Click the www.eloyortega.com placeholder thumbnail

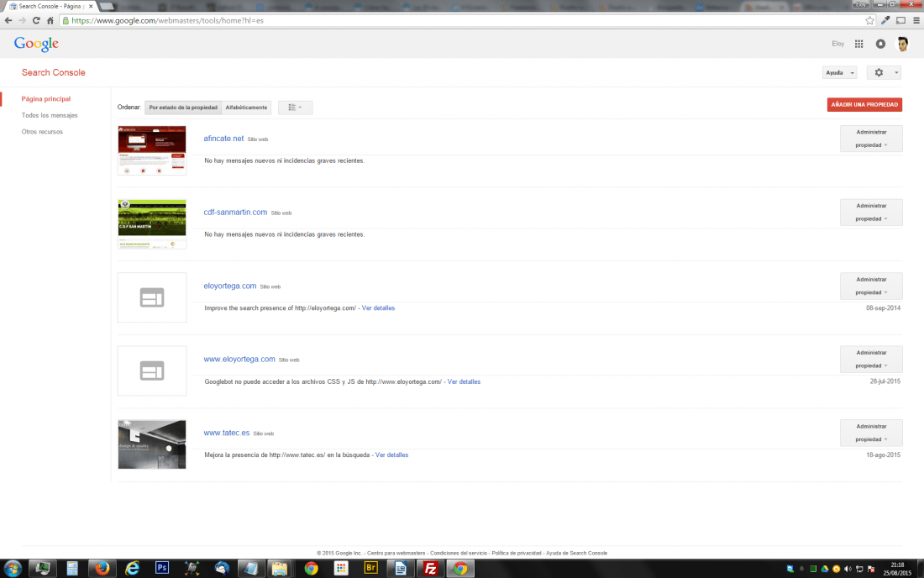(x=152, y=370)
